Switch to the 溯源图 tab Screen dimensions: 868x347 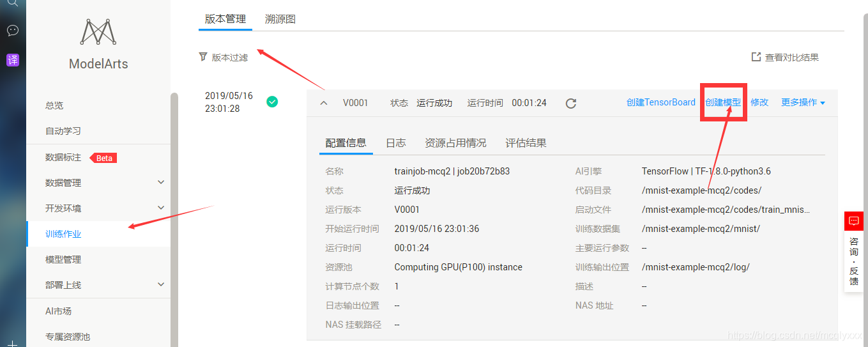(x=280, y=19)
